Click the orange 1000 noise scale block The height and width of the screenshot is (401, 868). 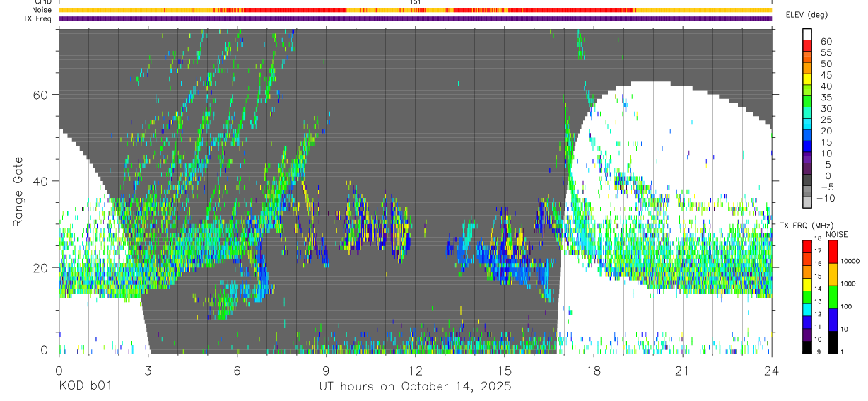point(833,274)
